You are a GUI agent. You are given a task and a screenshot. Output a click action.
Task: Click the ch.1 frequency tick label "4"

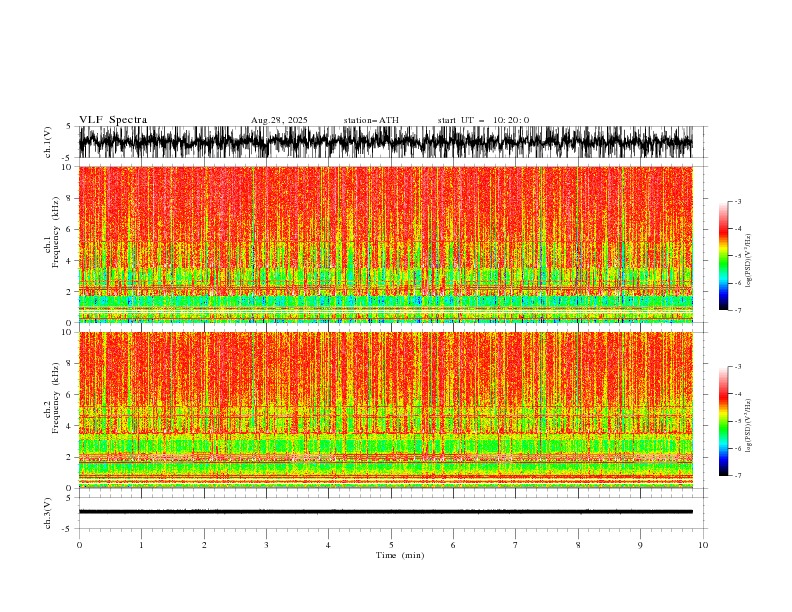click(69, 261)
